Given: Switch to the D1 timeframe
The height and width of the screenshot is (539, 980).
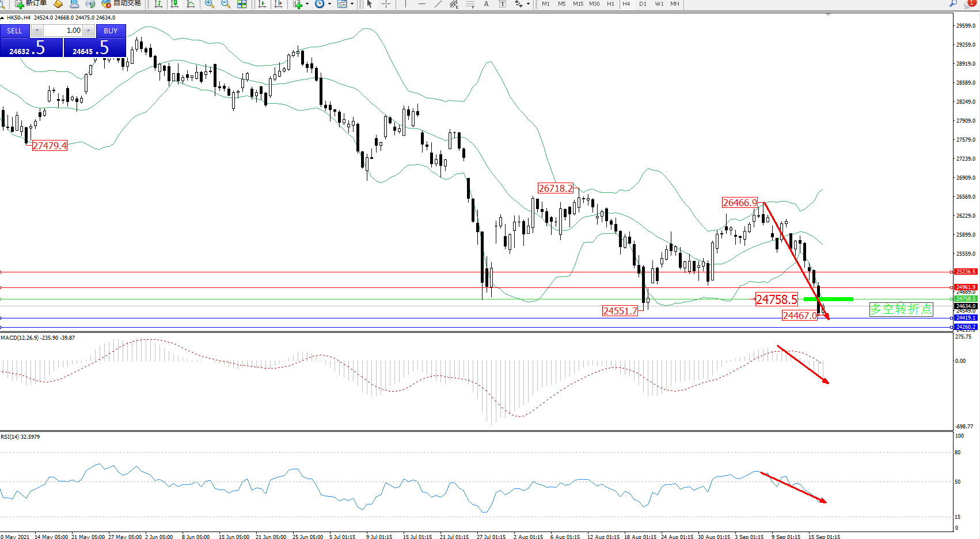Looking at the screenshot, I should (x=643, y=4).
